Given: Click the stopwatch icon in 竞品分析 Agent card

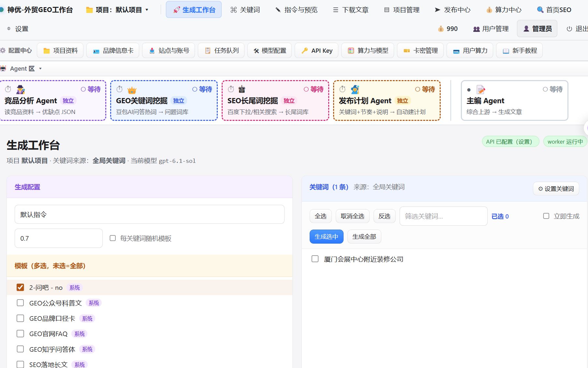Looking at the screenshot, I should pyautogui.click(x=8, y=89).
